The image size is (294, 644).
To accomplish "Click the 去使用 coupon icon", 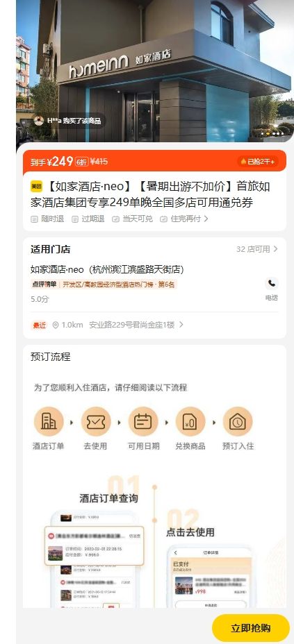I will (96, 421).
